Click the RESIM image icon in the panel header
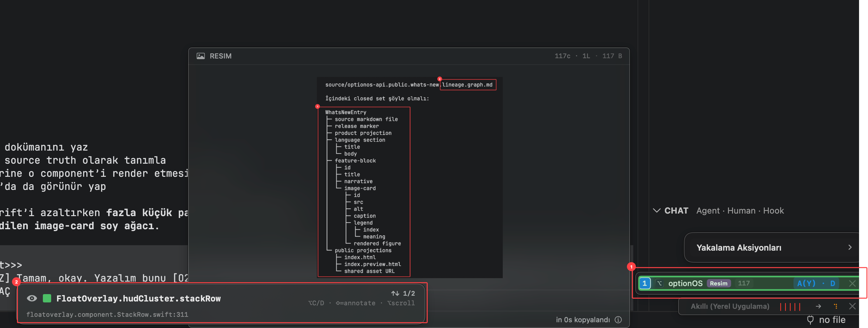This screenshot has width=868, height=328. pyautogui.click(x=201, y=56)
